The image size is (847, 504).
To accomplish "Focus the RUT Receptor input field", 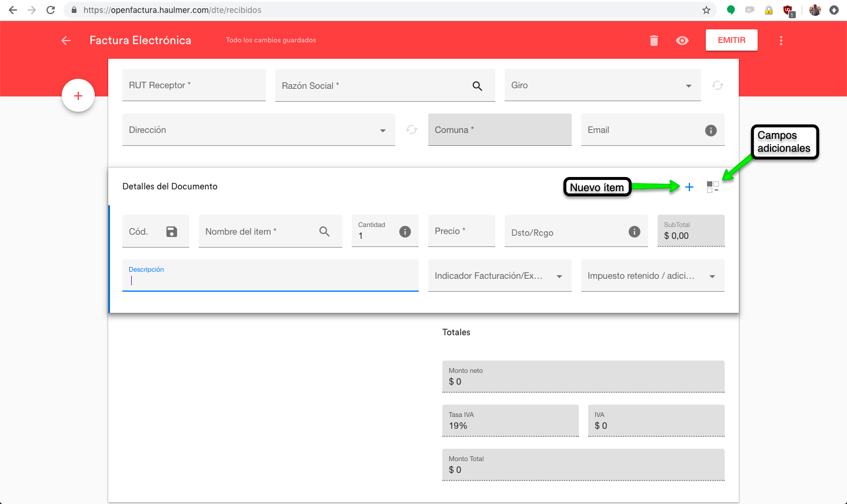I will [194, 85].
